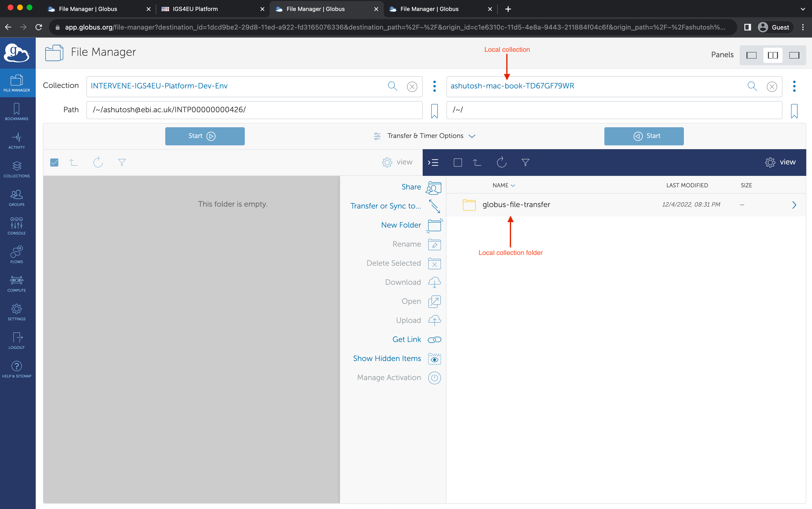
Task: Open the Activity page in sidebar
Action: point(16,140)
